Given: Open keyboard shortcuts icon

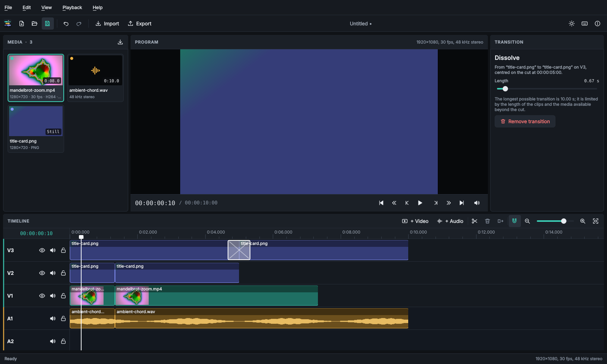Looking at the screenshot, I should click(x=585, y=24).
